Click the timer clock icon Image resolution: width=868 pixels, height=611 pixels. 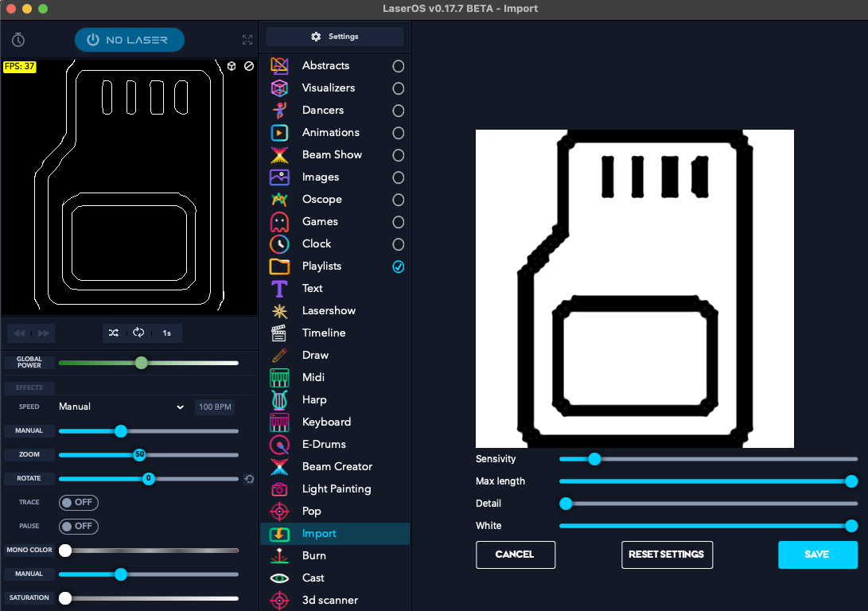pos(18,40)
